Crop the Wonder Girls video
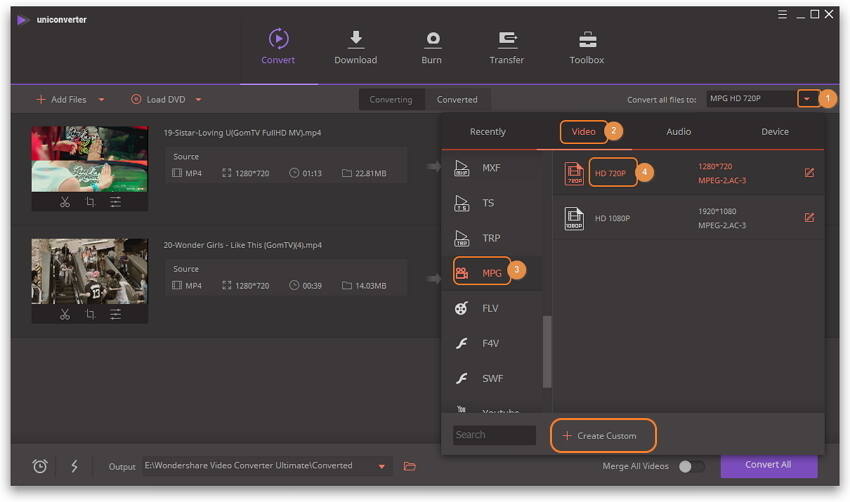This screenshot has width=850, height=502. pyautogui.click(x=90, y=314)
